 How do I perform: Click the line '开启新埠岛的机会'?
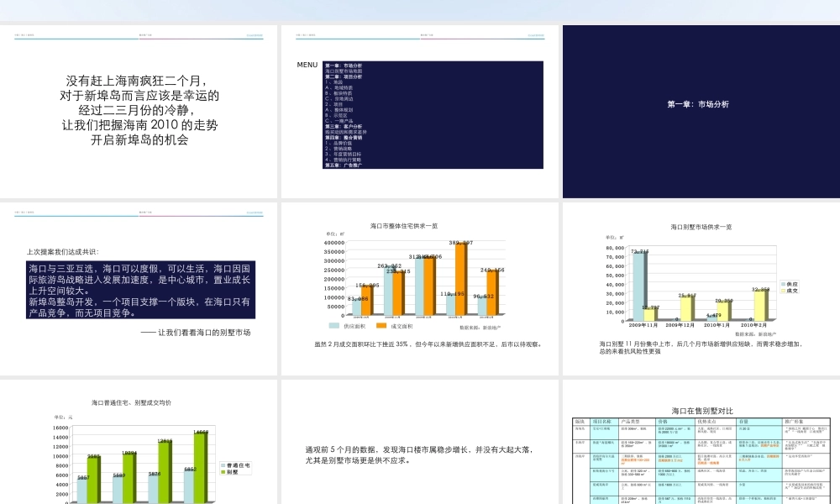pyautogui.click(x=139, y=140)
